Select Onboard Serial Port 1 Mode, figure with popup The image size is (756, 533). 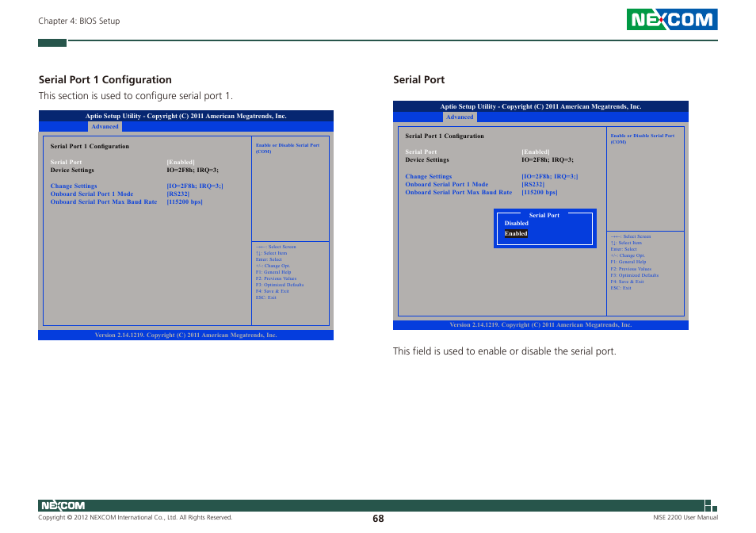(446, 184)
